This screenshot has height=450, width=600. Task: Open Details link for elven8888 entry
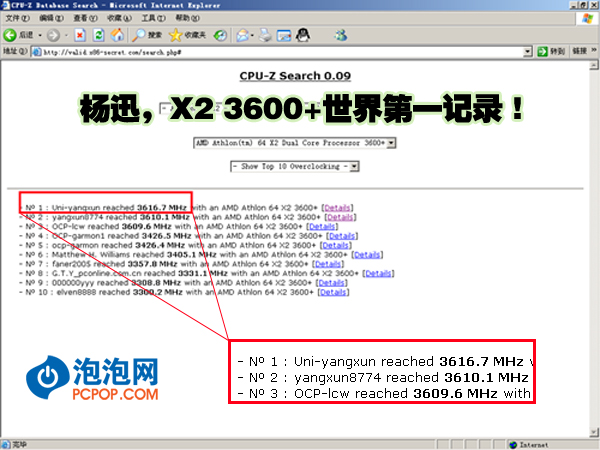click(x=333, y=292)
